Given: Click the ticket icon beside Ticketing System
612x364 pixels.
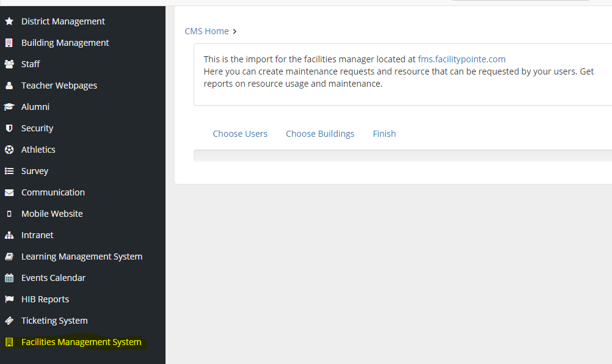Looking at the screenshot, I should pos(9,321).
